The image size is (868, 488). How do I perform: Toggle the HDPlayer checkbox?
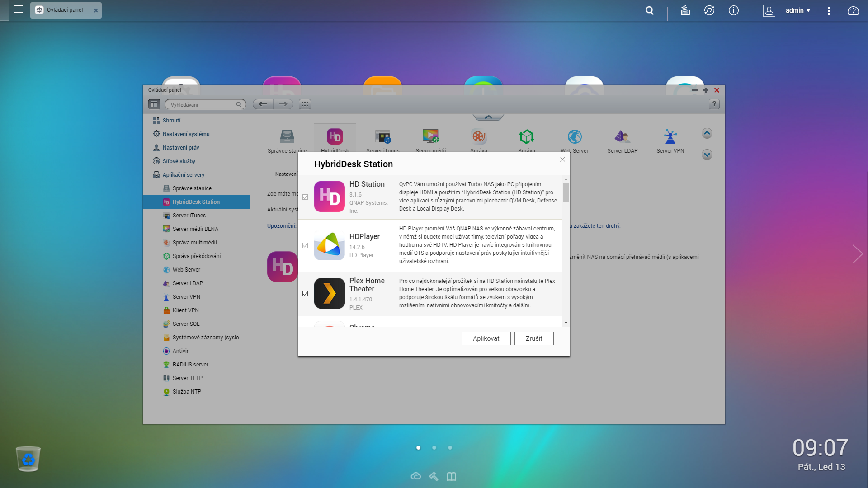(305, 245)
